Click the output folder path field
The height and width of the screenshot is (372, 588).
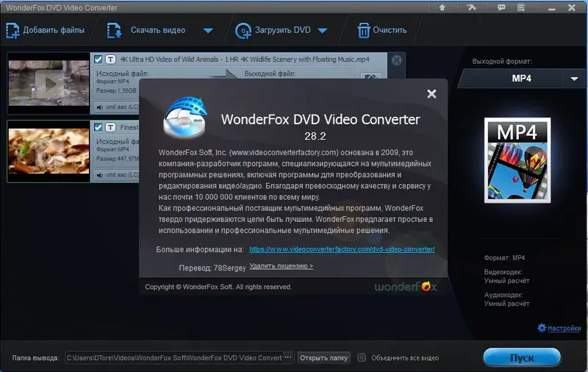click(x=175, y=358)
